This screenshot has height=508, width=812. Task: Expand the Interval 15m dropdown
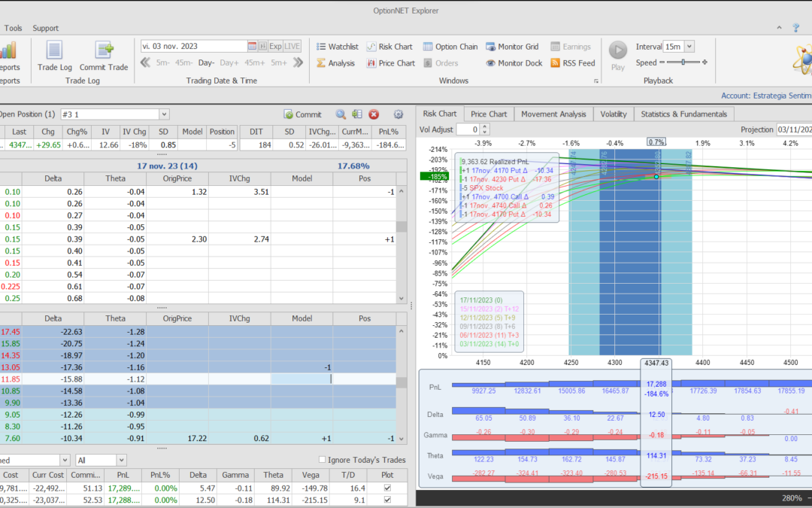pyautogui.click(x=689, y=47)
